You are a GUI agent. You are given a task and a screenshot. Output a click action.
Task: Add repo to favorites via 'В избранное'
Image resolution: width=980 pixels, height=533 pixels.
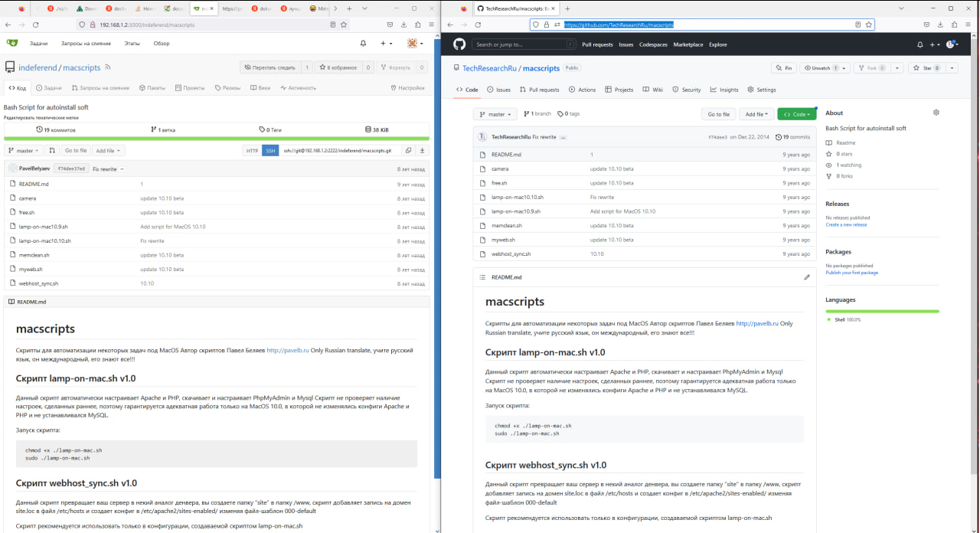click(338, 67)
